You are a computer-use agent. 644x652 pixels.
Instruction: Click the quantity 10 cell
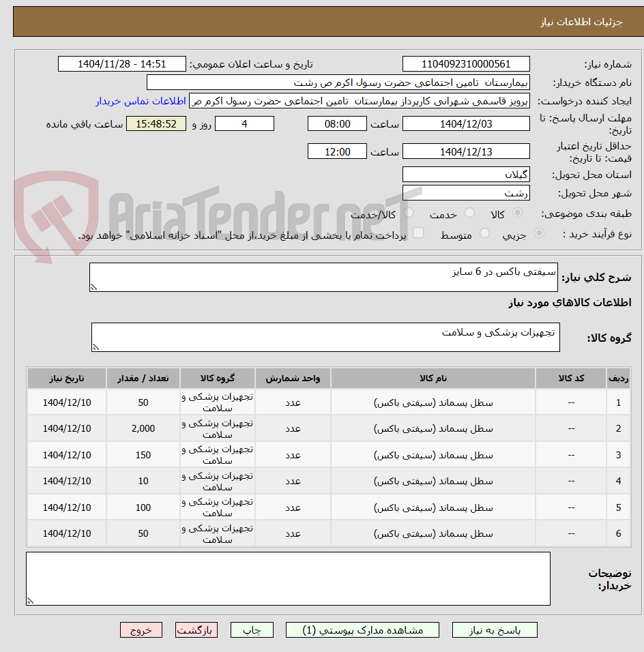(143, 481)
